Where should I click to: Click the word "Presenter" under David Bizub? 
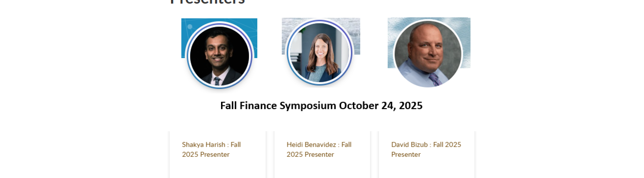[406, 154]
